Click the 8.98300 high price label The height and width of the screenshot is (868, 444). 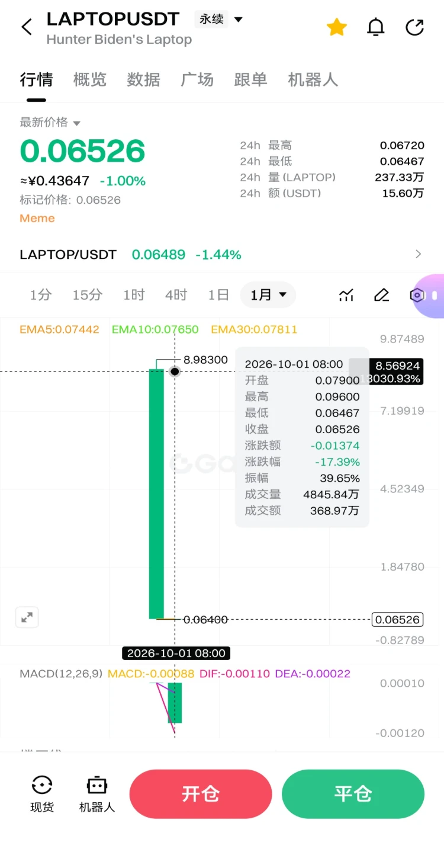[x=205, y=360]
